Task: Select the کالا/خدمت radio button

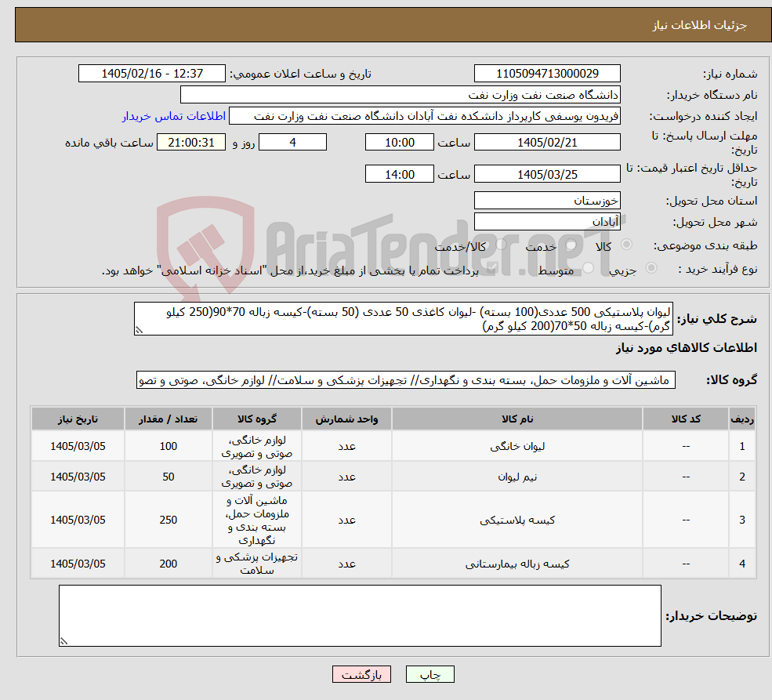Action: (501, 244)
